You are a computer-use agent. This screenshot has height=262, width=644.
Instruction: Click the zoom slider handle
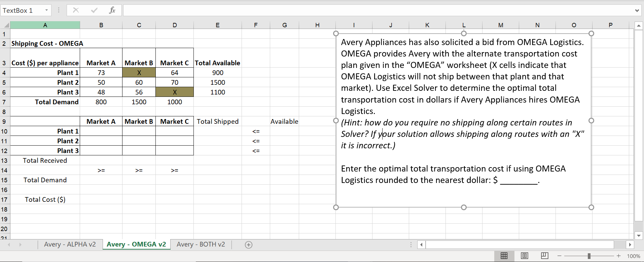click(589, 256)
